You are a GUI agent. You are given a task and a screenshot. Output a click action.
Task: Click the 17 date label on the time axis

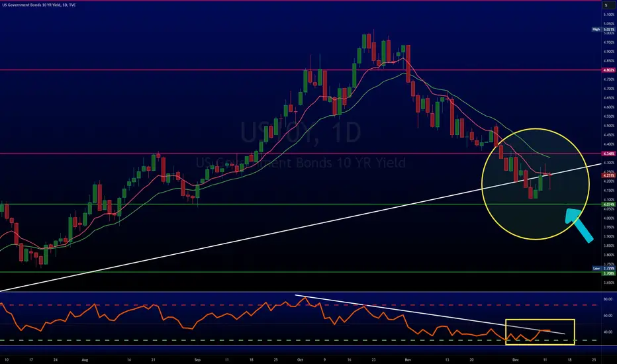point(30,359)
